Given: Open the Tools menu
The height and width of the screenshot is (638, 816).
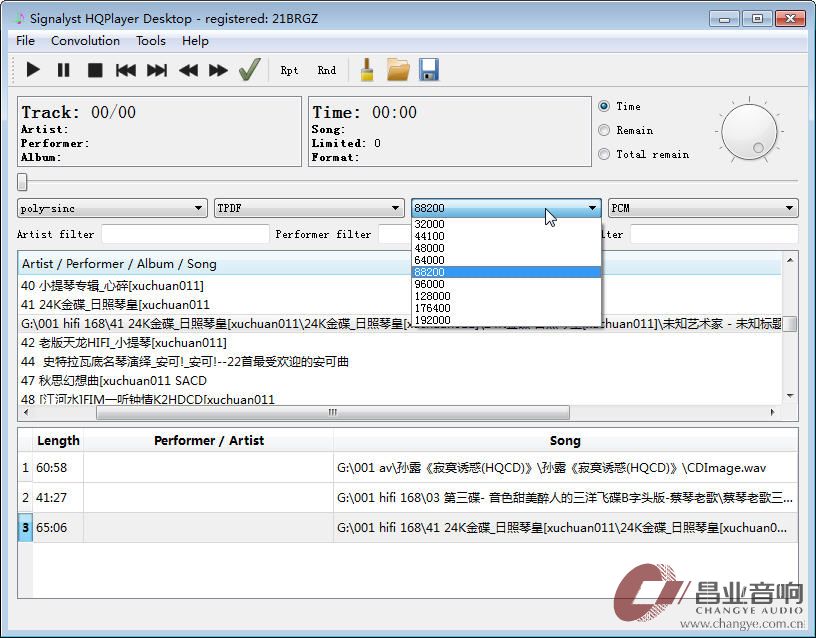Looking at the screenshot, I should tap(151, 41).
